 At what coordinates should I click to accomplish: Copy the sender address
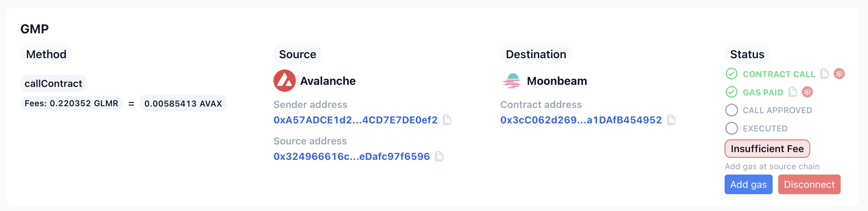point(447,120)
